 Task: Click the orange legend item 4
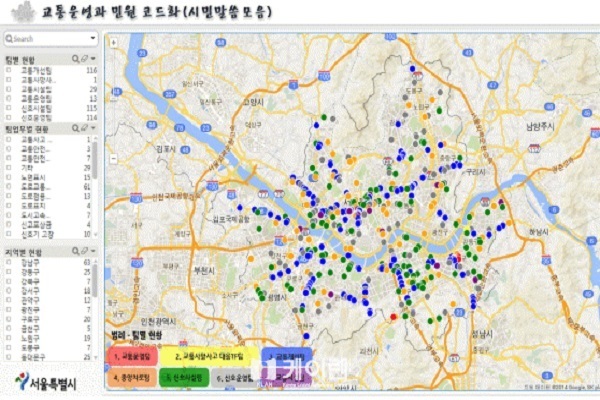(132, 378)
